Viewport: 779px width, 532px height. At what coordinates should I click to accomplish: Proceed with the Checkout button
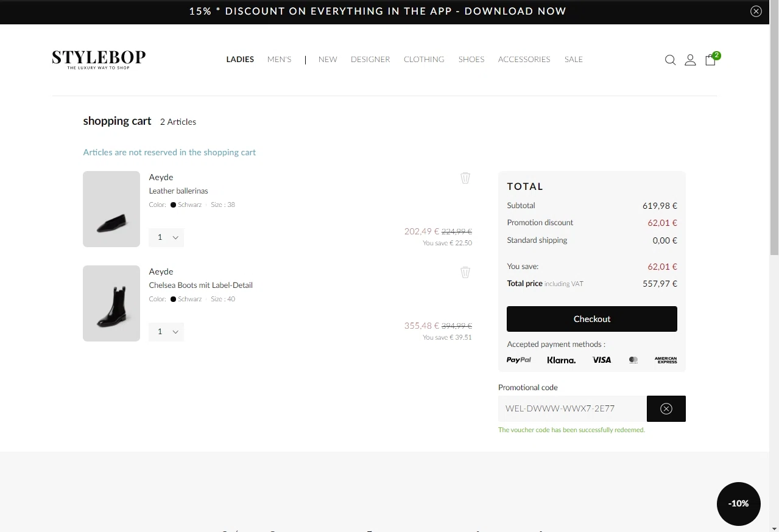(592, 319)
